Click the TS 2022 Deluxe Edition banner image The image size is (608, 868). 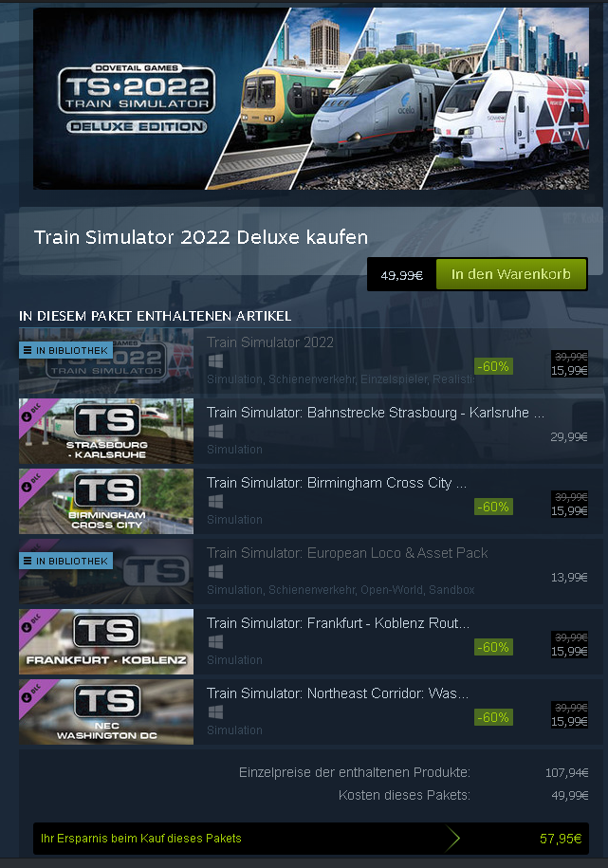pos(311,99)
